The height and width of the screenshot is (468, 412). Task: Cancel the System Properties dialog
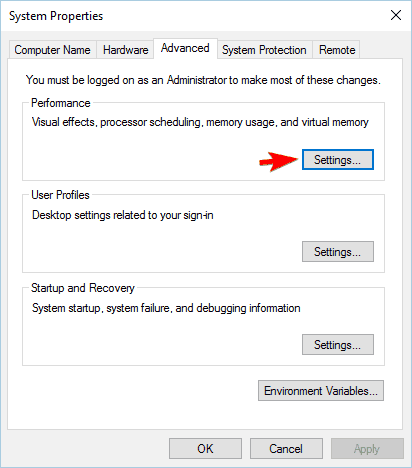click(286, 448)
